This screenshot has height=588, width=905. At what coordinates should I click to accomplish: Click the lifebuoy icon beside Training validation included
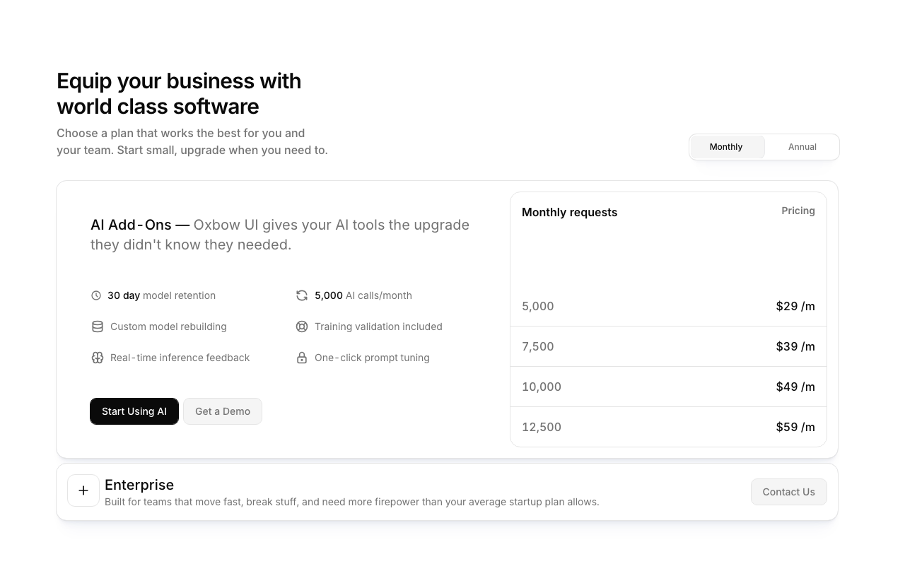[x=302, y=327]
